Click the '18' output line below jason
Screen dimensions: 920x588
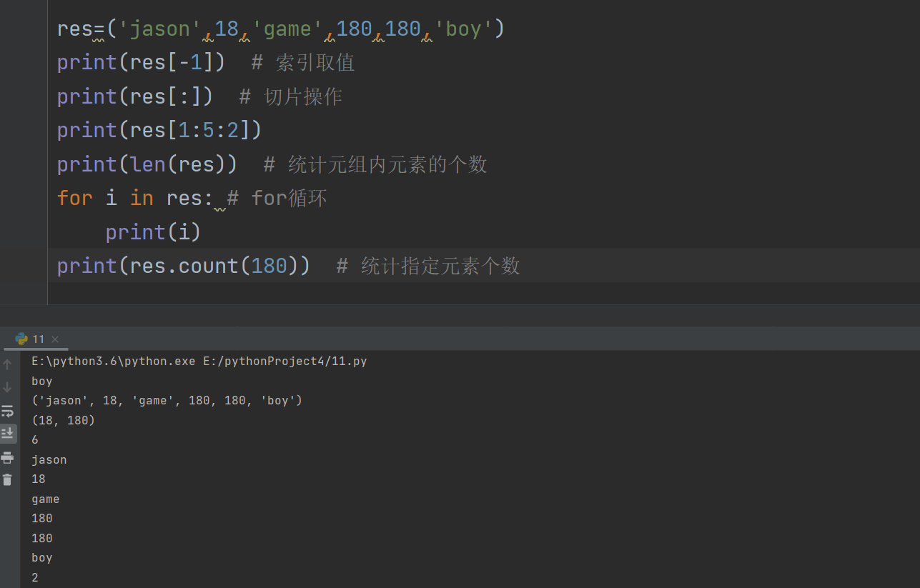(39, 479)
